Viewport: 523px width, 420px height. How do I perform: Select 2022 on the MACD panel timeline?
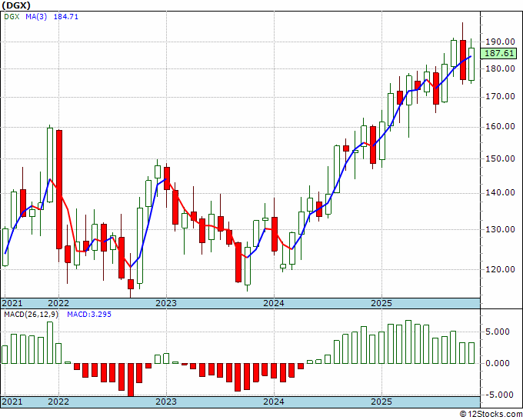(58, 402)
